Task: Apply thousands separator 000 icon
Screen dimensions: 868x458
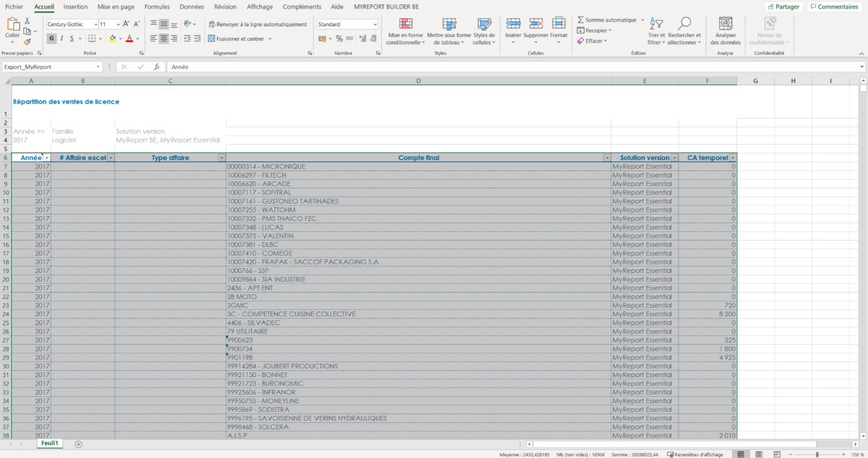Action: click(x=349, y=38)
